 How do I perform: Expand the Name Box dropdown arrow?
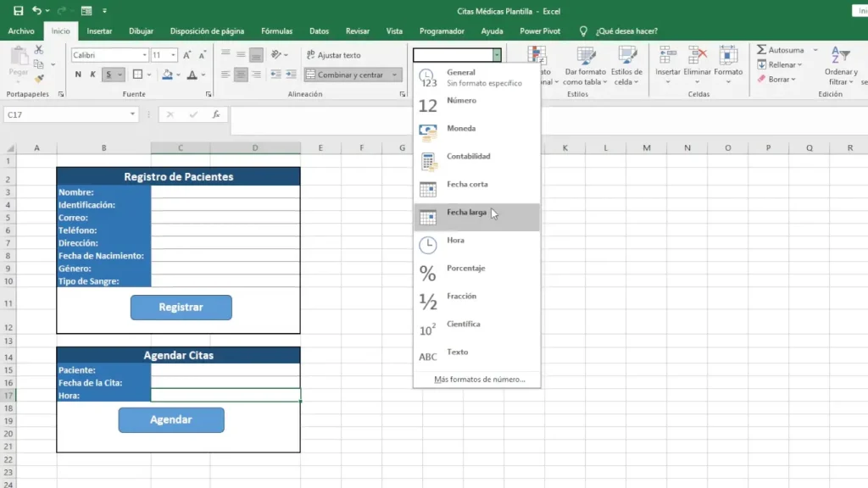tap(132, 114)
